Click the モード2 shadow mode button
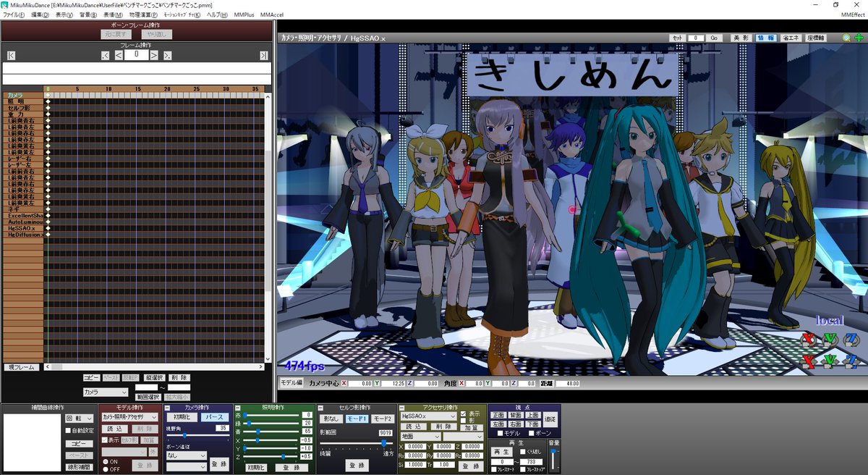 383,419
